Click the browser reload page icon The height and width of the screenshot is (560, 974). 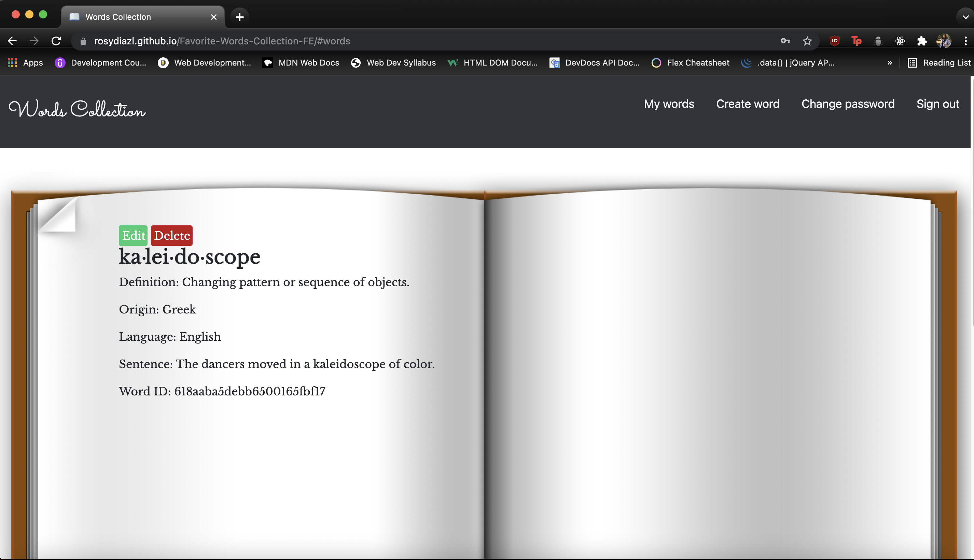point(56,41)
